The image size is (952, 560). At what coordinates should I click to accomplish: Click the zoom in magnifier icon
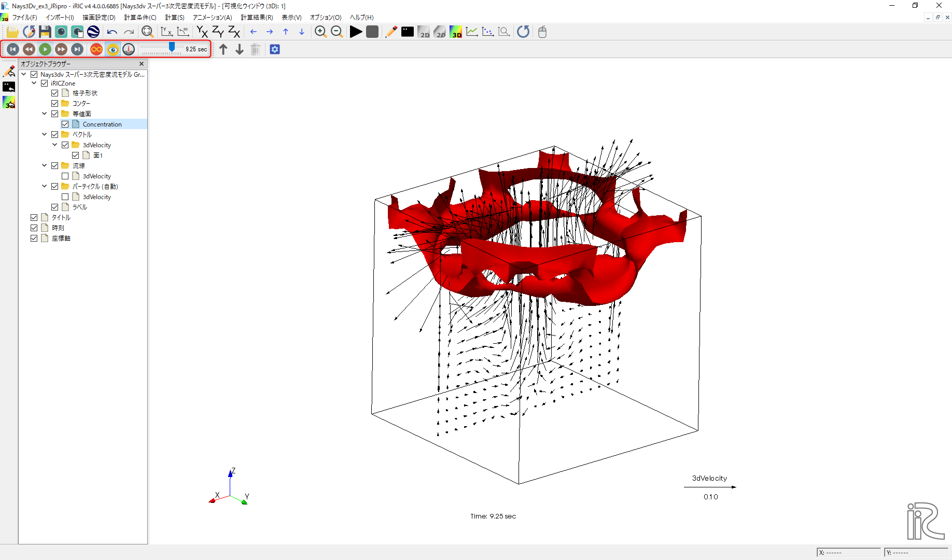point(320,32)
